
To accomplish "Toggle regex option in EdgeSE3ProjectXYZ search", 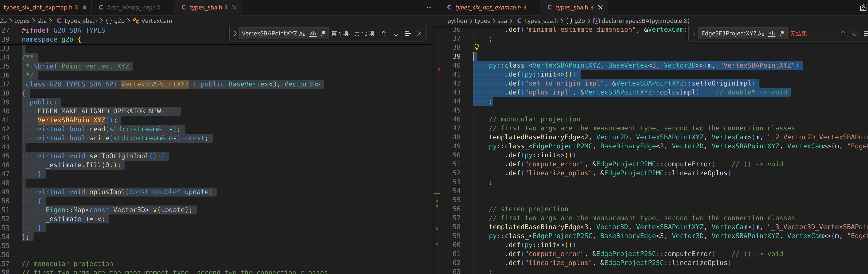I will click(782, 33).
